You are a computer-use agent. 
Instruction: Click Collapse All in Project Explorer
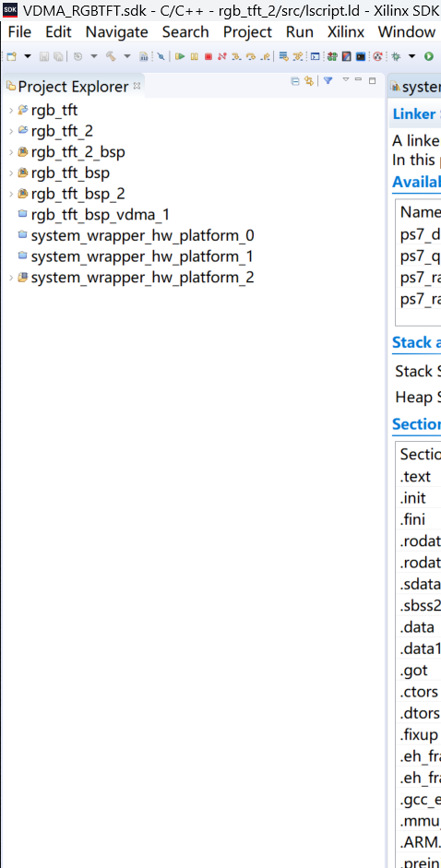(295, 81)
